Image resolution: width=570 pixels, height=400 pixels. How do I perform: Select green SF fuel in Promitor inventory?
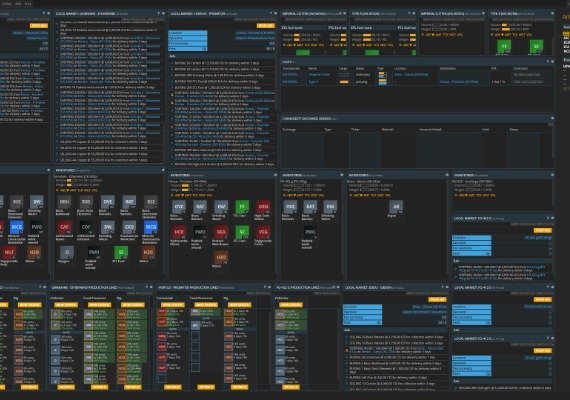coord(242,232)
